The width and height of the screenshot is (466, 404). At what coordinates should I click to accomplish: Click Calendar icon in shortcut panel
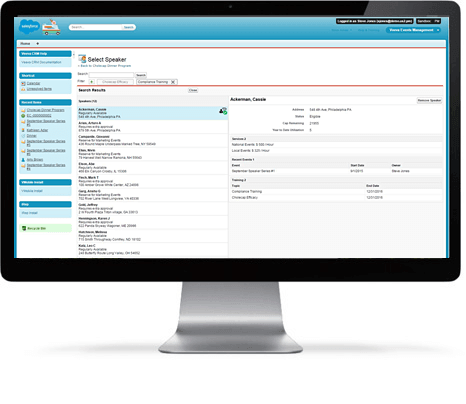pyautogui.click(x=23, y=83)
